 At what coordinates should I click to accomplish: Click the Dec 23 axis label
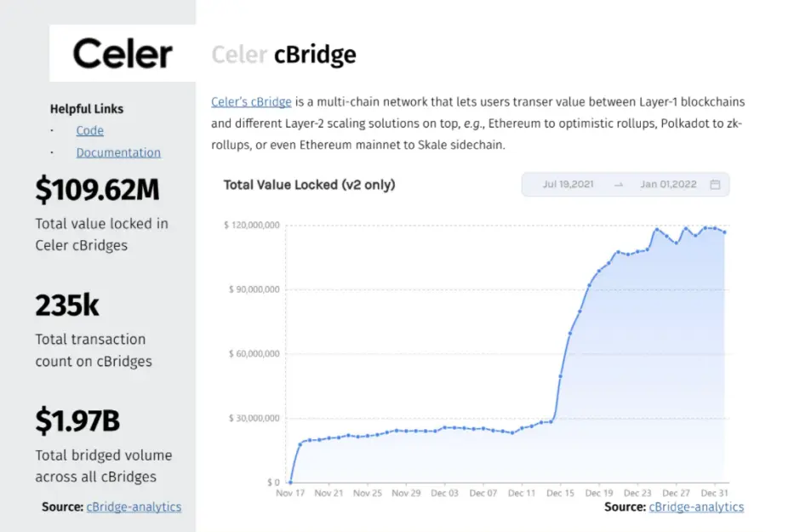637,493
